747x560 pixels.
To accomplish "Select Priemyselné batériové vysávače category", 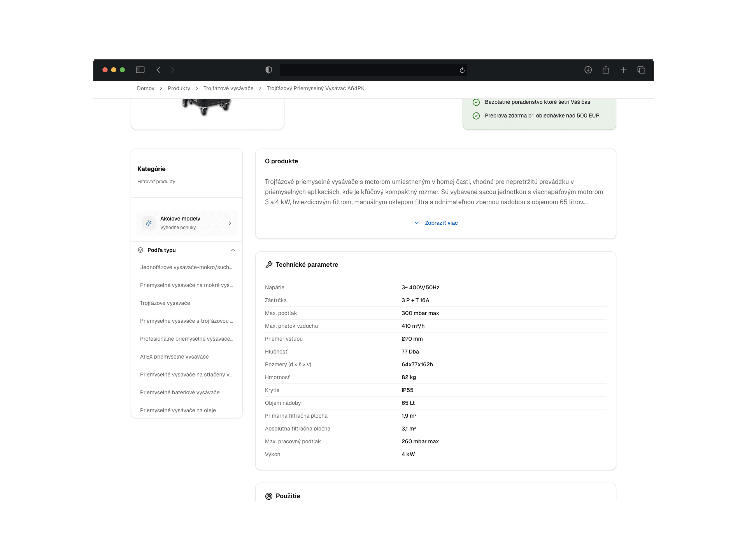I will [180, 392].
